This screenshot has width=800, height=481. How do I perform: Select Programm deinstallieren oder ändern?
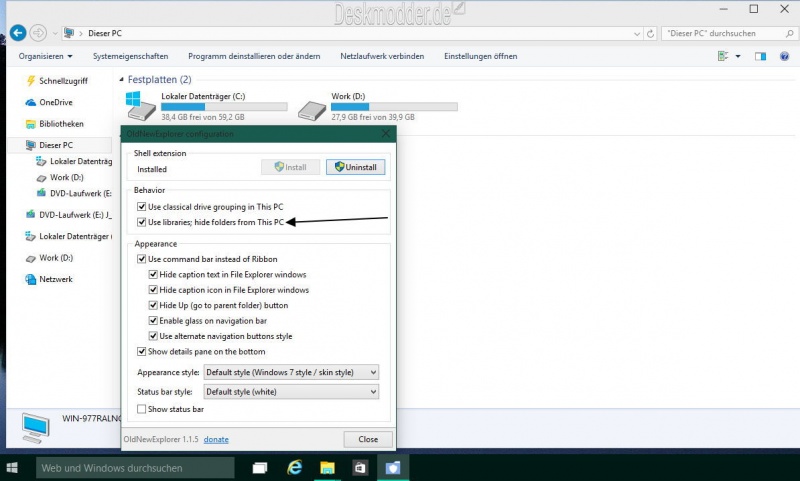[254, 56]
